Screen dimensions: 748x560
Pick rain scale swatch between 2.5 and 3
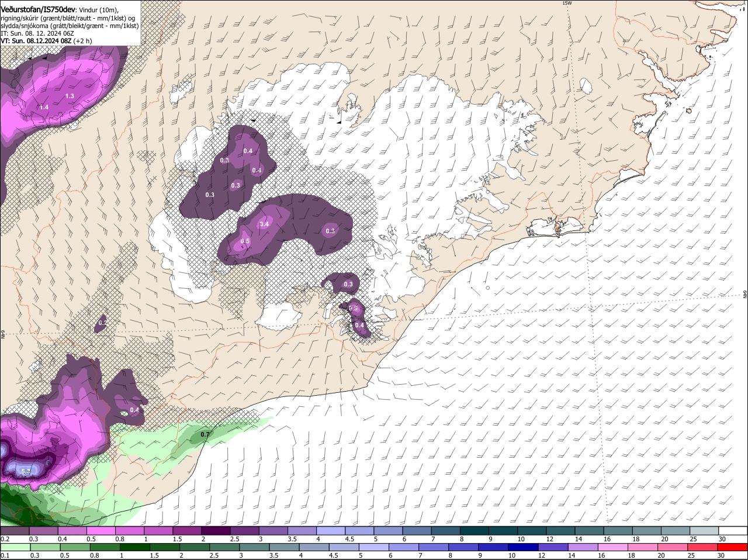click(x=225, y=547)
